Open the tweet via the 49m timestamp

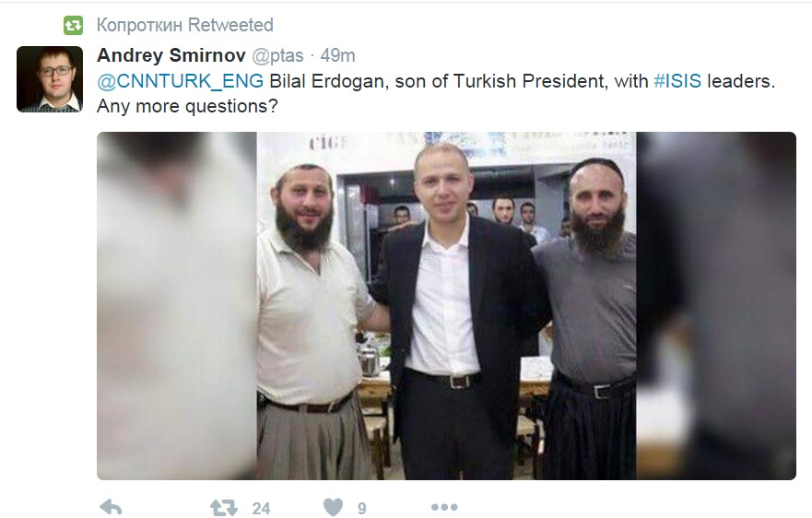point(337,55)
